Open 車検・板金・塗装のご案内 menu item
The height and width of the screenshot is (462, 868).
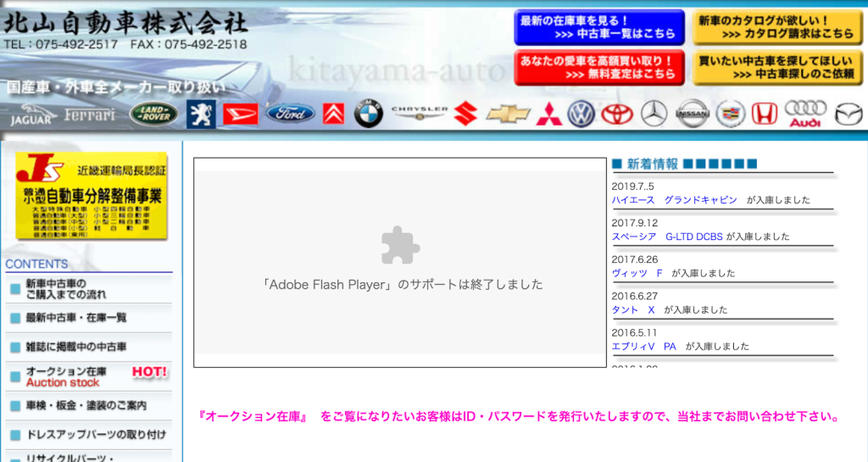86,406
